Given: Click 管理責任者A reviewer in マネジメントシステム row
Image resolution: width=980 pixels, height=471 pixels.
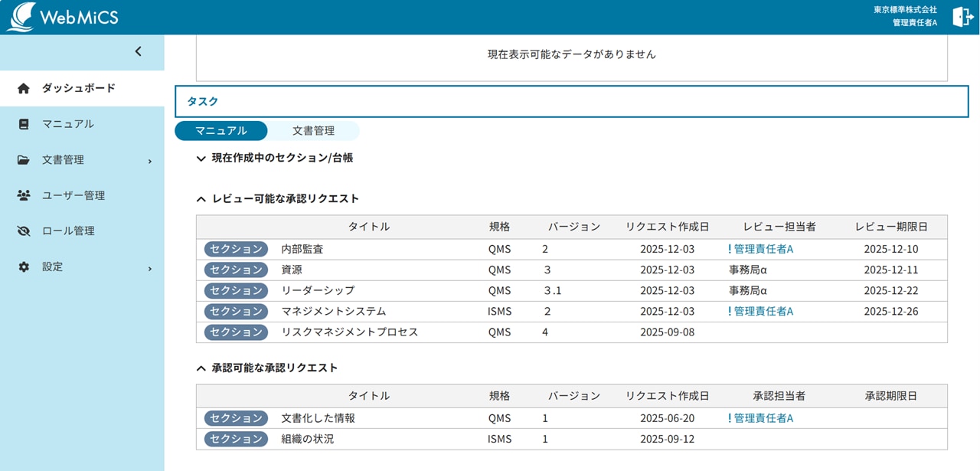Looking at the screenshot, I should pos(763,312).
